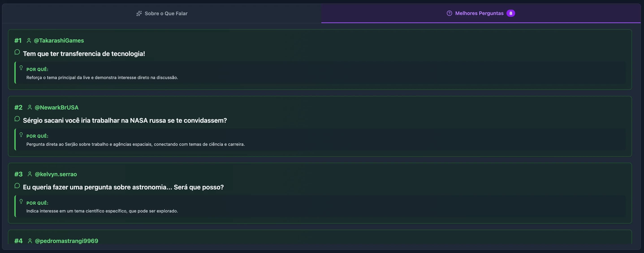644x253 pixels.
Task: Click the user icon beside @TakarashiGames
Action: [x=28, y=40]
